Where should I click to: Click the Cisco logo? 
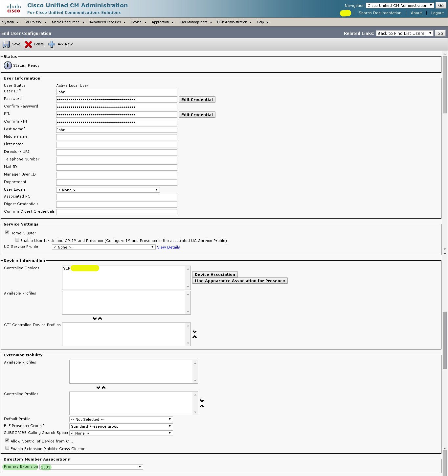click(x=13, y=9)
